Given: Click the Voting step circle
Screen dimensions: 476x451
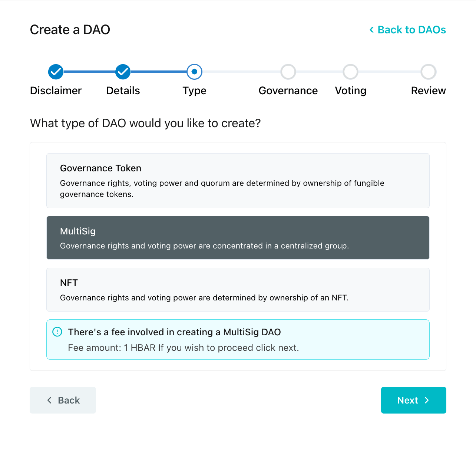Looking at the screenshot, I should tap(350, 72).
